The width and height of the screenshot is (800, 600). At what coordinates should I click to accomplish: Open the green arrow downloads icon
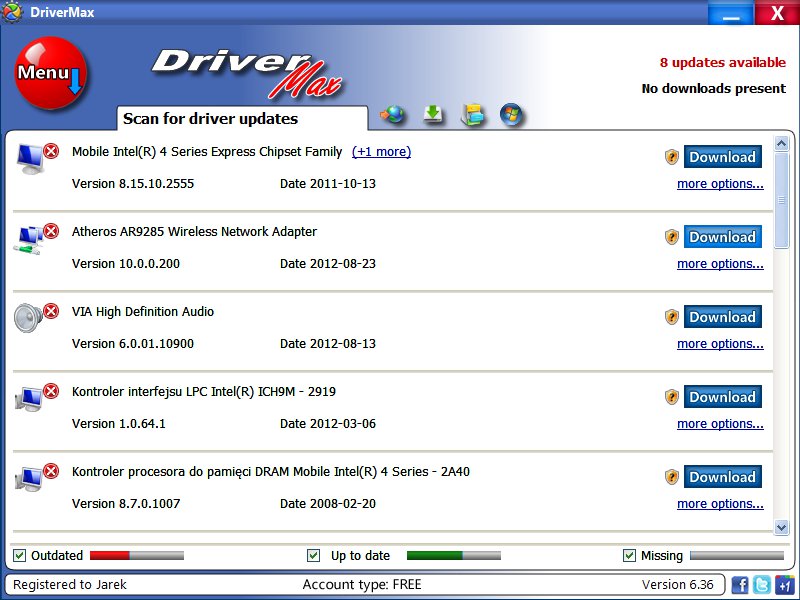[433, 114]
